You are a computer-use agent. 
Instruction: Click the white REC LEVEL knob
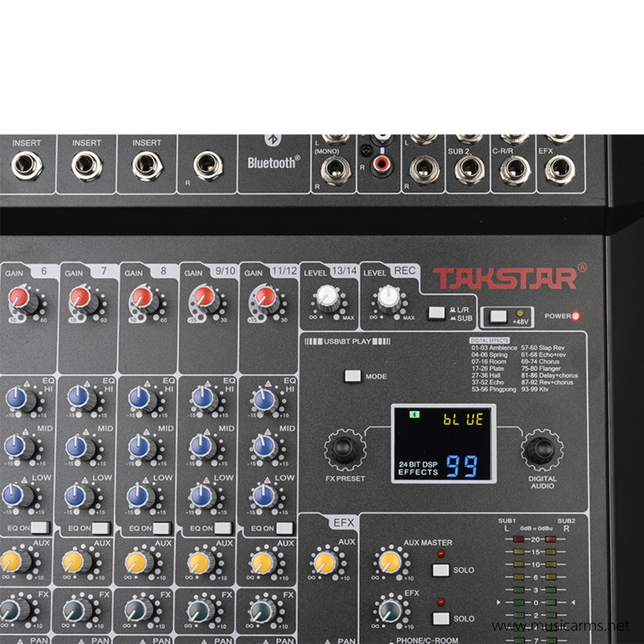coord(387,297)
